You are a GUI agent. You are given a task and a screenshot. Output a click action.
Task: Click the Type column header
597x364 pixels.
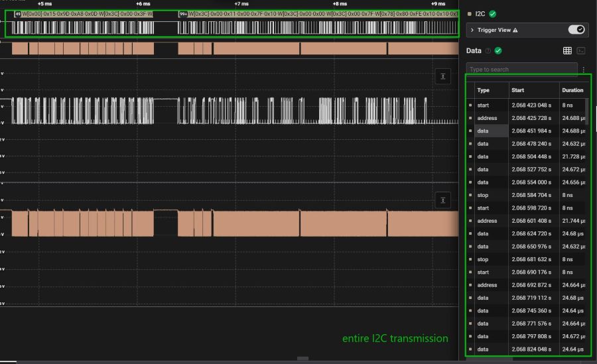492,90
